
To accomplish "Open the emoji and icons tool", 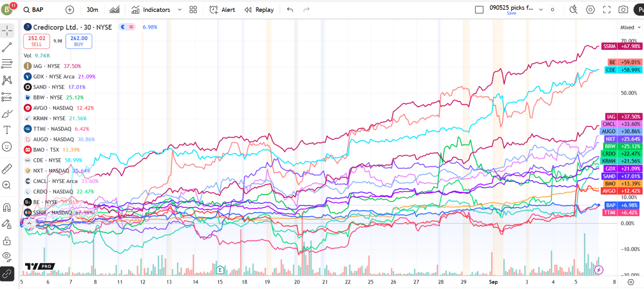I will pyautogui.click(x=7, y=146).
